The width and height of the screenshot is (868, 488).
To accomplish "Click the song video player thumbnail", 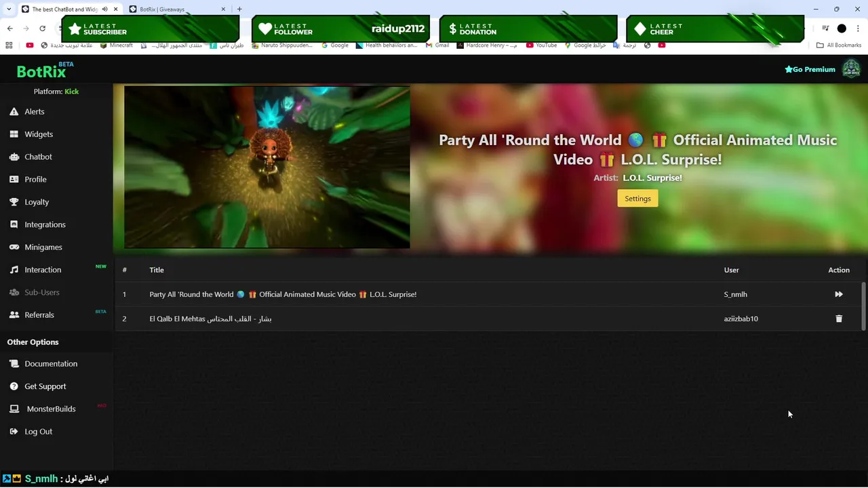I will (x=267, y=167).
